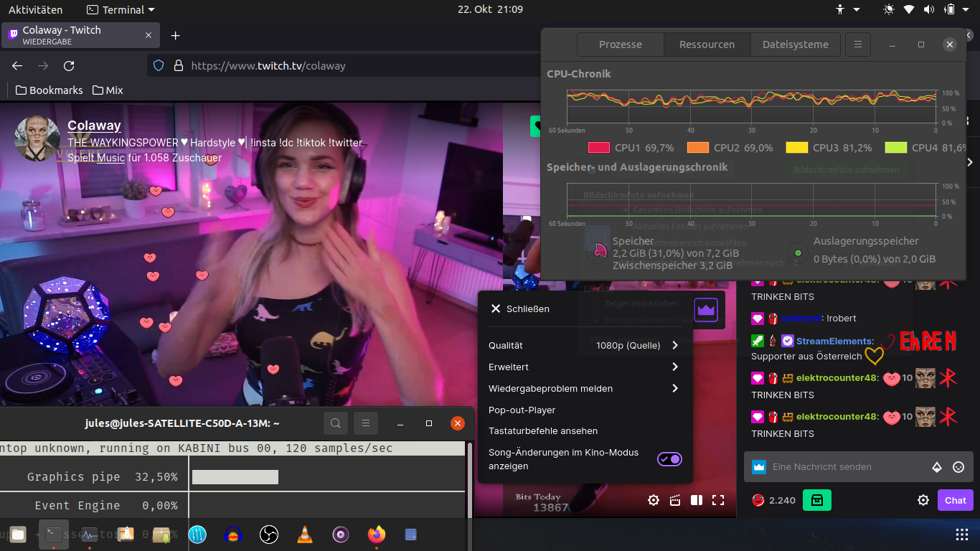The image size is (980, 551).
Task: Open Audacity from the dock
Action: (232, 534)
